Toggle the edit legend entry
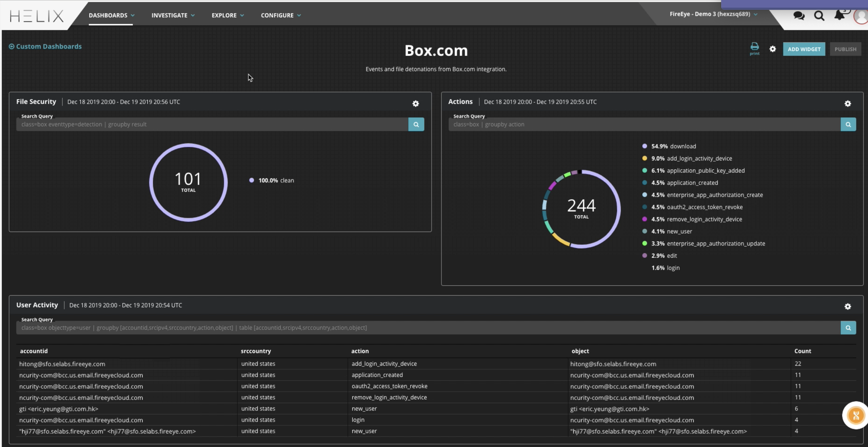Viewport: 868px width, 447px height. coord(660,256)
